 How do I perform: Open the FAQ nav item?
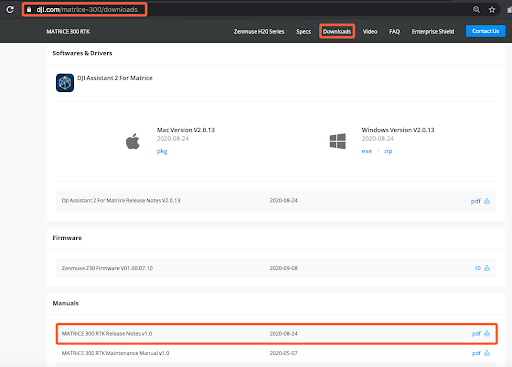pos(395,32)
